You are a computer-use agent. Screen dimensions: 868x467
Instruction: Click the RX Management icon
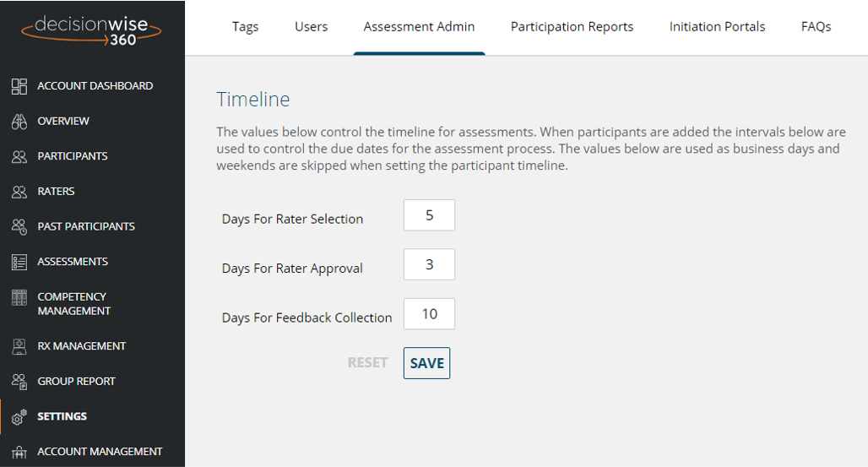[19, 346]
